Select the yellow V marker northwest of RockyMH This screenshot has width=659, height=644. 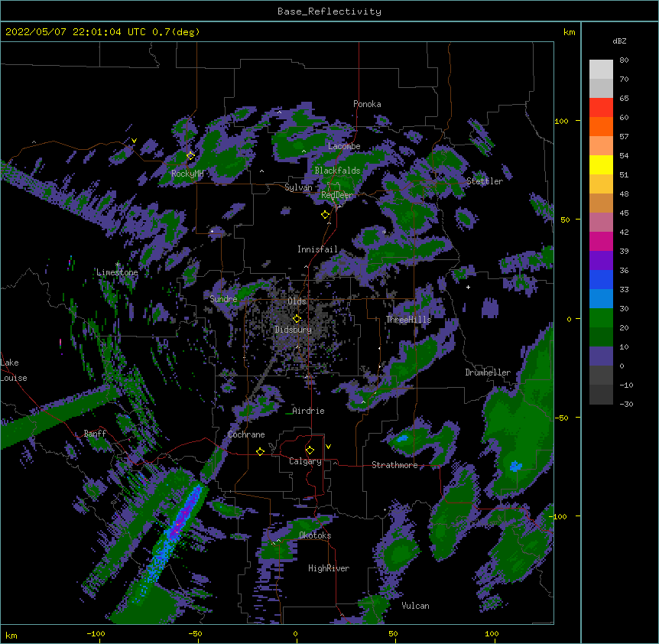pos(134,141)
